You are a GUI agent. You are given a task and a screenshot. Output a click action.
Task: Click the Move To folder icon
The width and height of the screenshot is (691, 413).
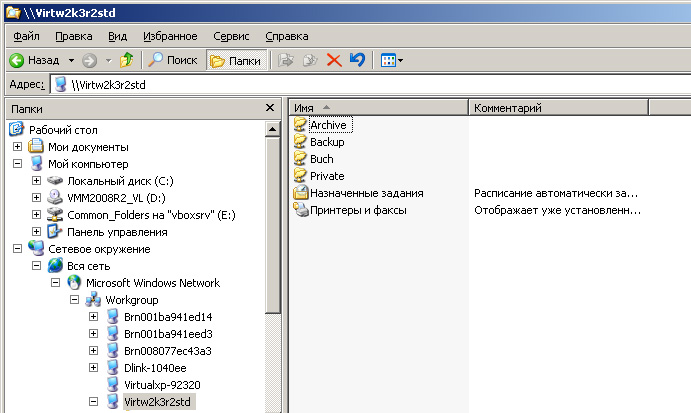(x=286, y=60)
